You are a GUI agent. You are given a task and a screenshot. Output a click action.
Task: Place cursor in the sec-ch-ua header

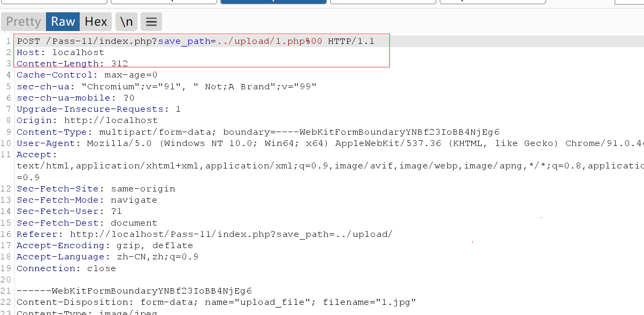[166, 86]
